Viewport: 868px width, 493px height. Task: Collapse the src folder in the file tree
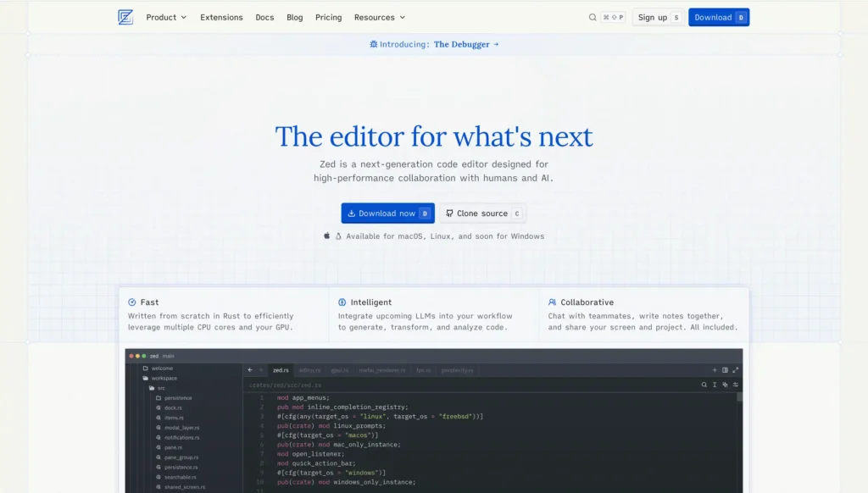(152, 389)
